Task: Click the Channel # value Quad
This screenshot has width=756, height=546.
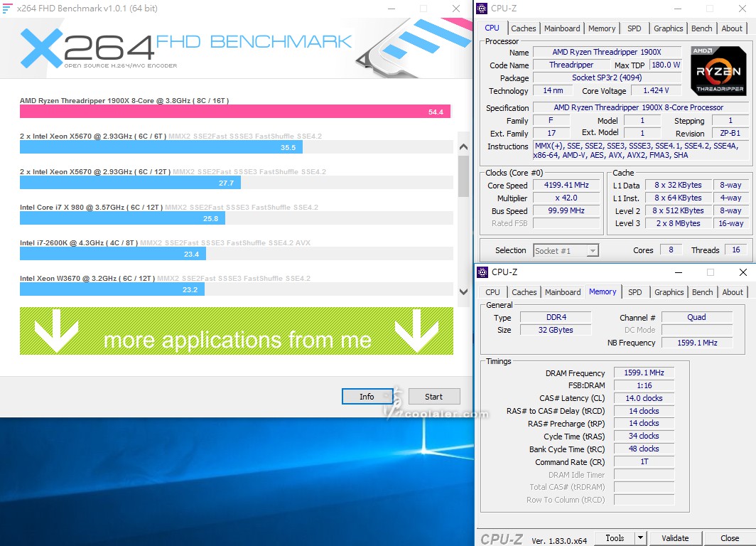Action: [x=697, y=317]
